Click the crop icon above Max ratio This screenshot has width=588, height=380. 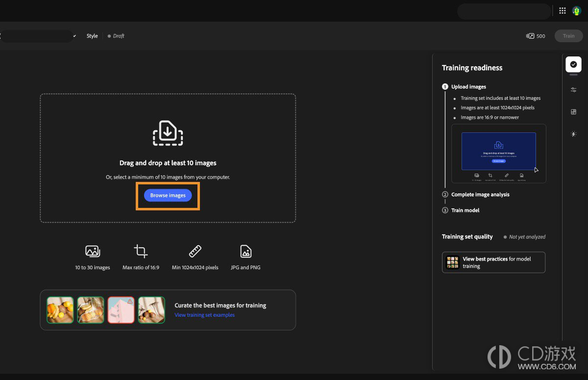[141, 252]
